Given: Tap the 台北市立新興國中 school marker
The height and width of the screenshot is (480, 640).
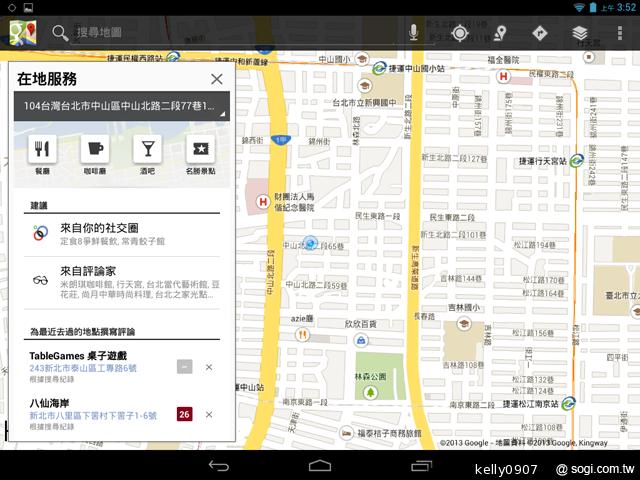Looking at the screenshot, I should (364, 86).
